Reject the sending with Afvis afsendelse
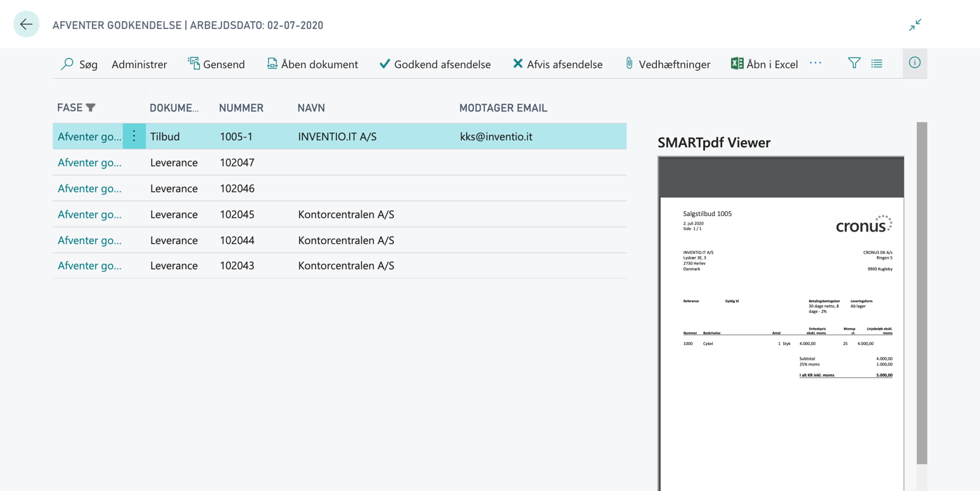This screenshot has height=491, width=980. point(557,64)
